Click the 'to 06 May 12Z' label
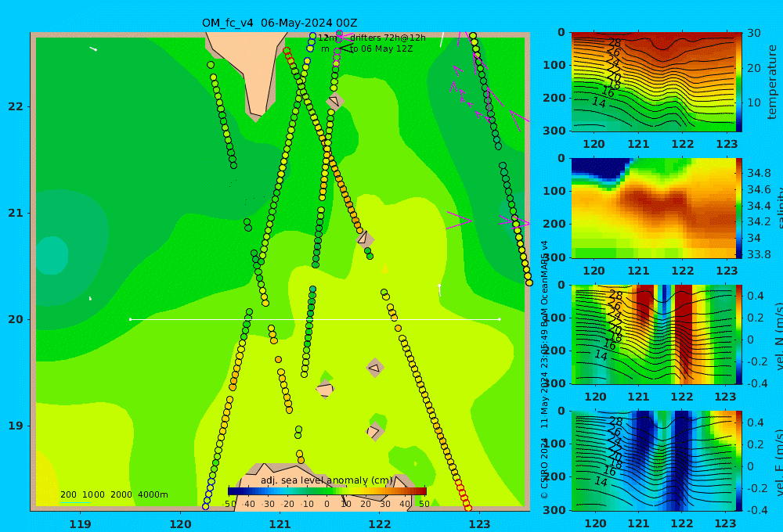The image size is (783, 532). point(381,49)
